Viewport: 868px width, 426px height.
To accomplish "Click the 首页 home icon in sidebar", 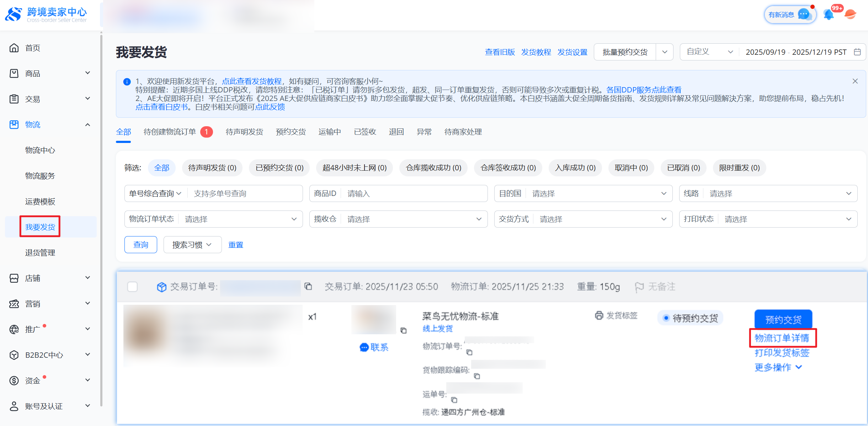I will (14, 48).
